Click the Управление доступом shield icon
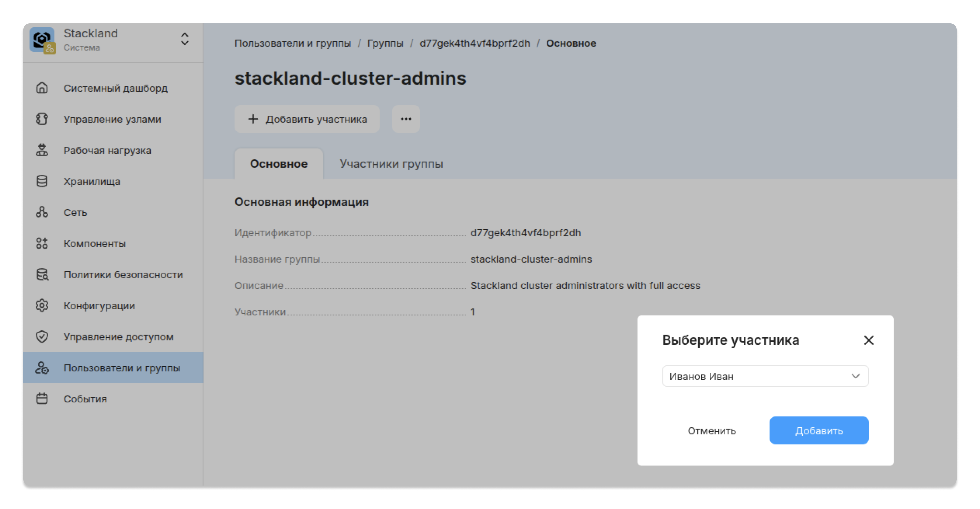The height and width of the screenshot is (509, 980). point(42,337)
